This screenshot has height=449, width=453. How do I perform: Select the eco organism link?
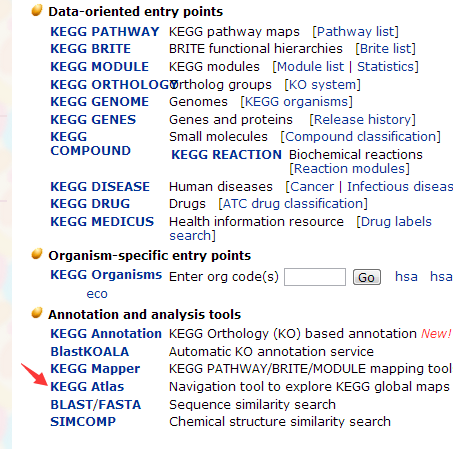pos(97,294)
